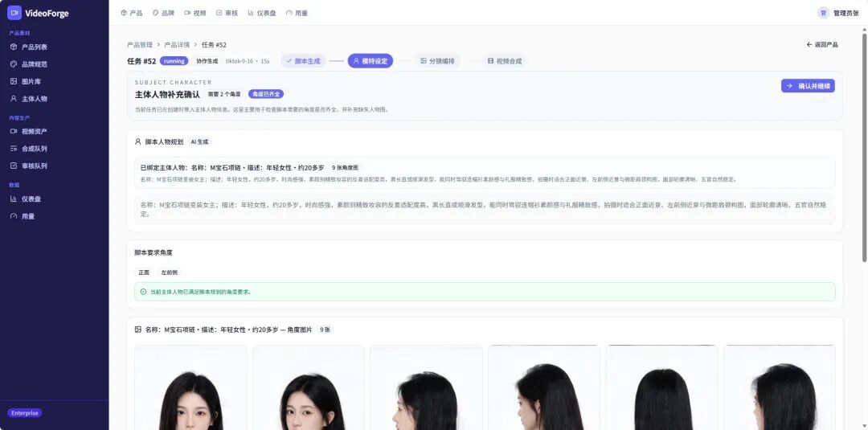Screen dimensions: 868x430
Task: Select 产品 in the top navigation
Action: [132, 13]
